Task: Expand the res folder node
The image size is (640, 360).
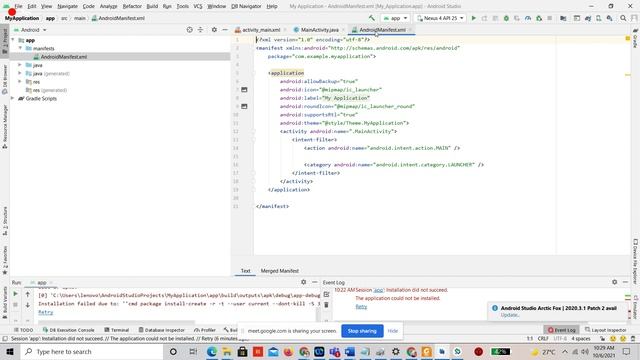Action: coord(20,82)
